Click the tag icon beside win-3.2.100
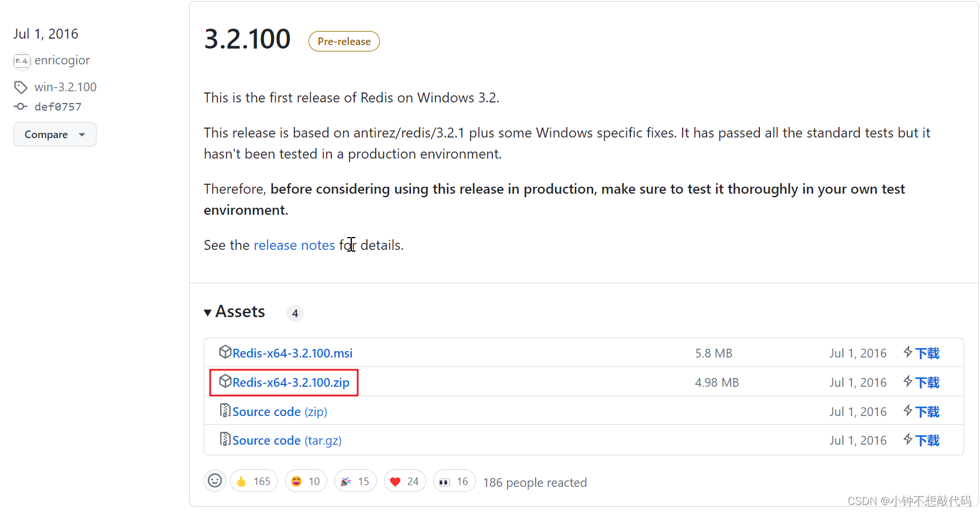Viewport: 980px width, 512px height. [x=20, y=87]
